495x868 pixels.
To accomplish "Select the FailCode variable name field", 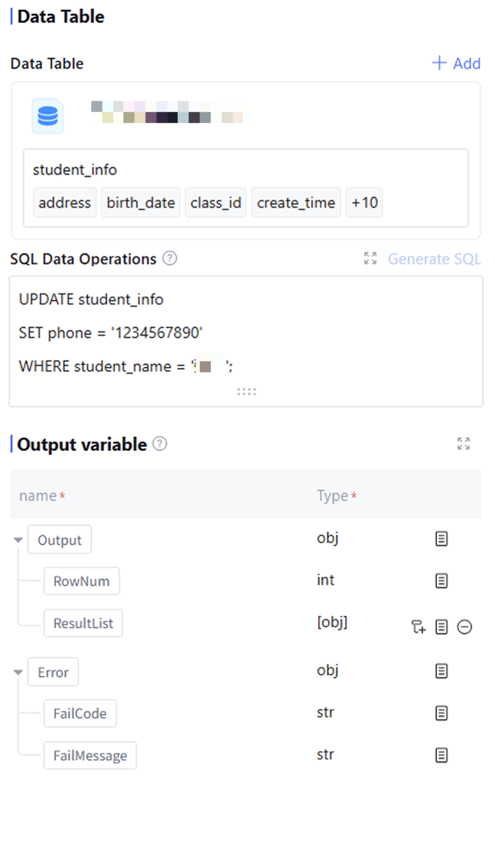I will coord(80,713).
